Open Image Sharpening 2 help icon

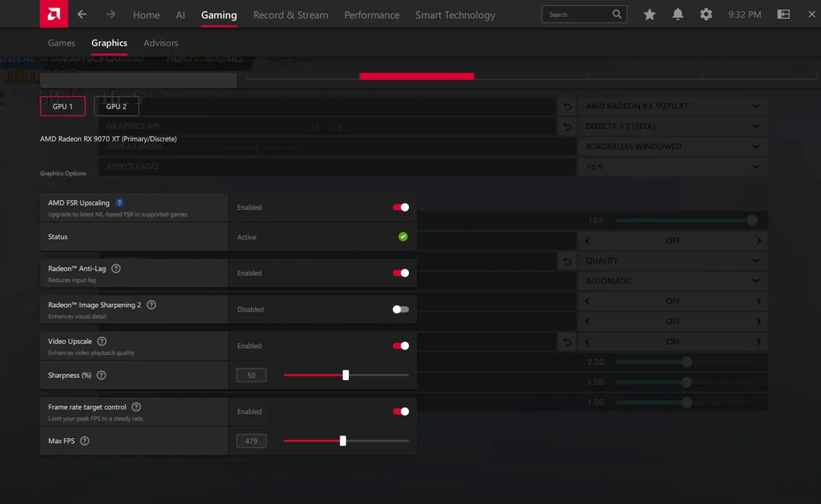click(151, 305)
